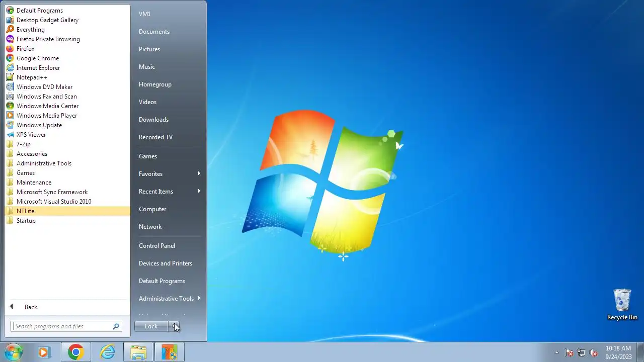
Task: Click the Start orb button
Action: click(x=14, y=352)
